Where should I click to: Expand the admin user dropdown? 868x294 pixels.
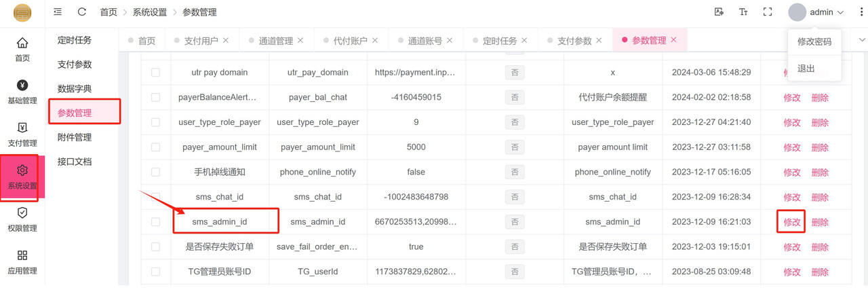pos(817,12)
